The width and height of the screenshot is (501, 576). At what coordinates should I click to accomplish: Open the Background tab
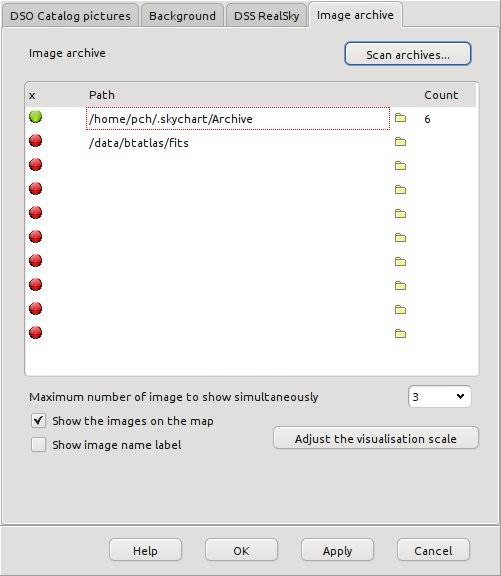click(x=182, y=16)
